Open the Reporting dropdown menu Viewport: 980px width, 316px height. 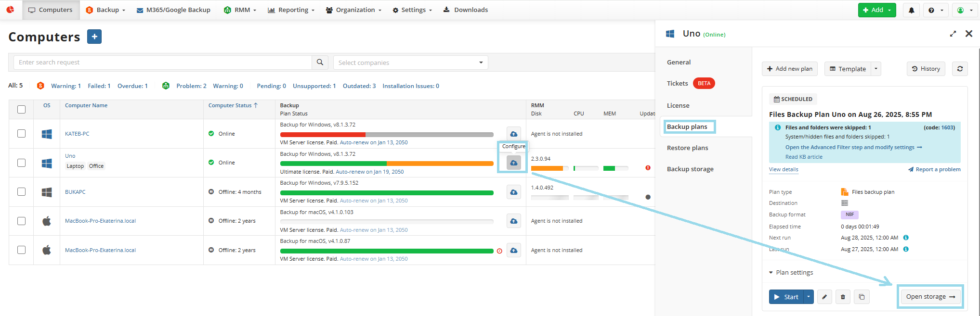click(x=291, y=10)
